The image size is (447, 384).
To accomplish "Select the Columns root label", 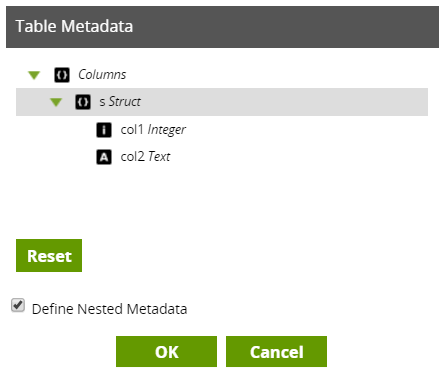I will [x=102, y=74].
